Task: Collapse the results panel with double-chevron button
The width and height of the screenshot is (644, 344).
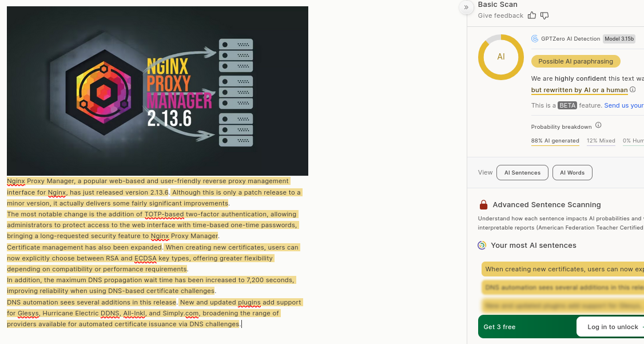Action: [x=466, y=7]
